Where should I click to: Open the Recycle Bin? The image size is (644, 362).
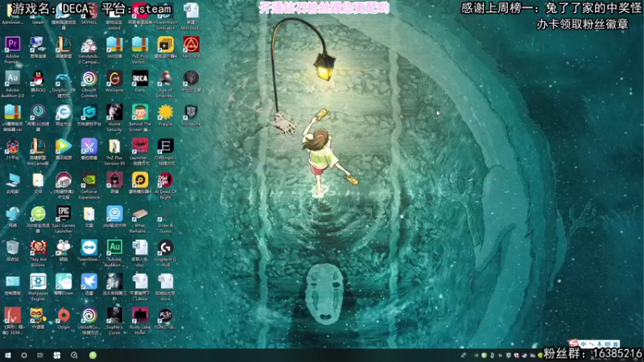coord(12,251)
